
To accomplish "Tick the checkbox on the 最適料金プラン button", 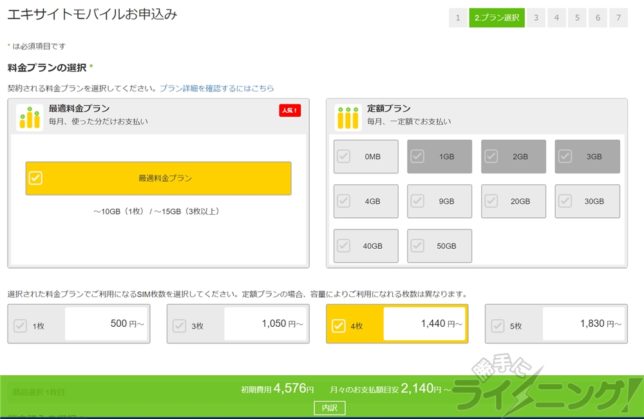I will tap(36, 178).
